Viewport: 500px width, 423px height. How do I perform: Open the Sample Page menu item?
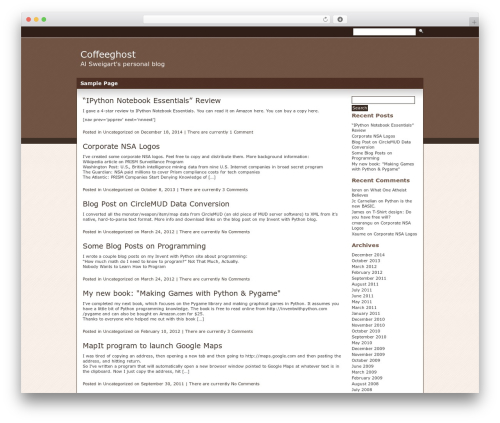click(99, 83)
